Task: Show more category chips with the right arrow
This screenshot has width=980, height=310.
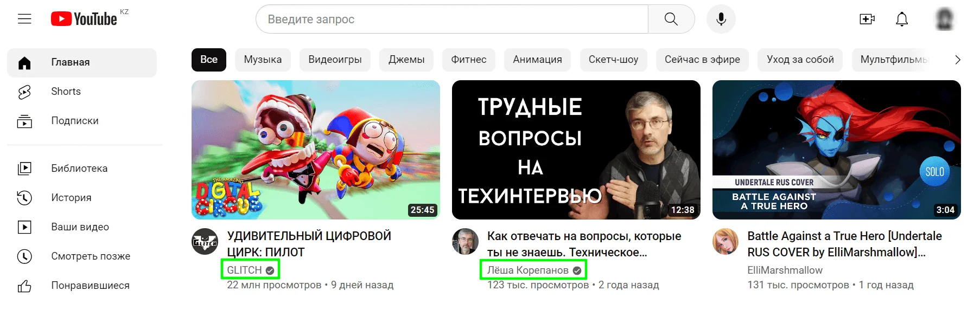Action: point(957,60)
